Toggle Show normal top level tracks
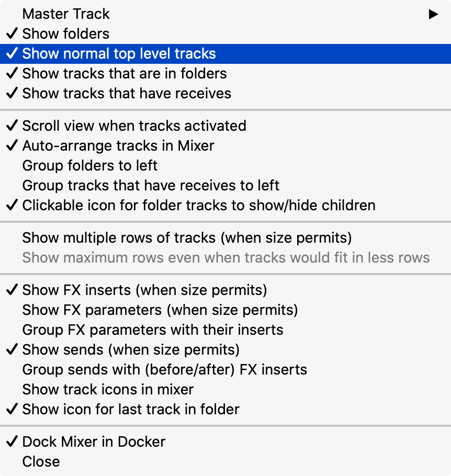The image size is (451, 476). pyautogui.click(x=119, y=54)
